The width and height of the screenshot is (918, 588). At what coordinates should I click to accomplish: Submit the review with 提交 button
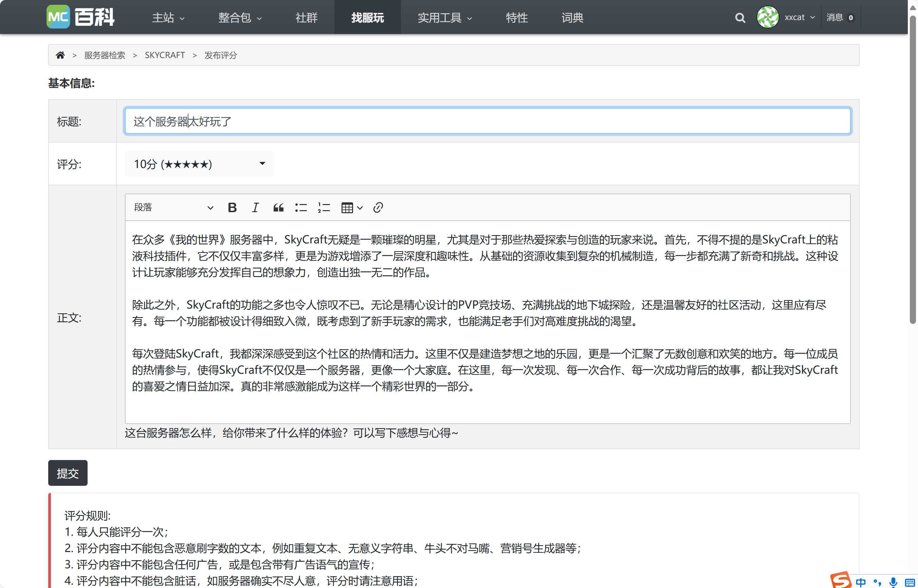click(68, 473)
